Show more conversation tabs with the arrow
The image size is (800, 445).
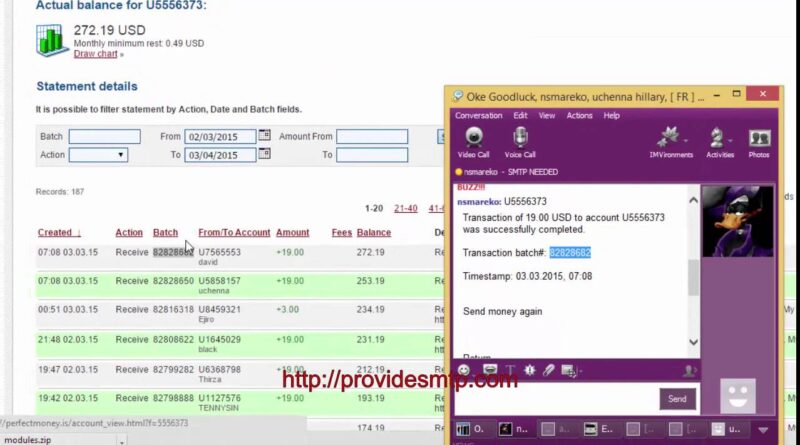coord(763,430)
